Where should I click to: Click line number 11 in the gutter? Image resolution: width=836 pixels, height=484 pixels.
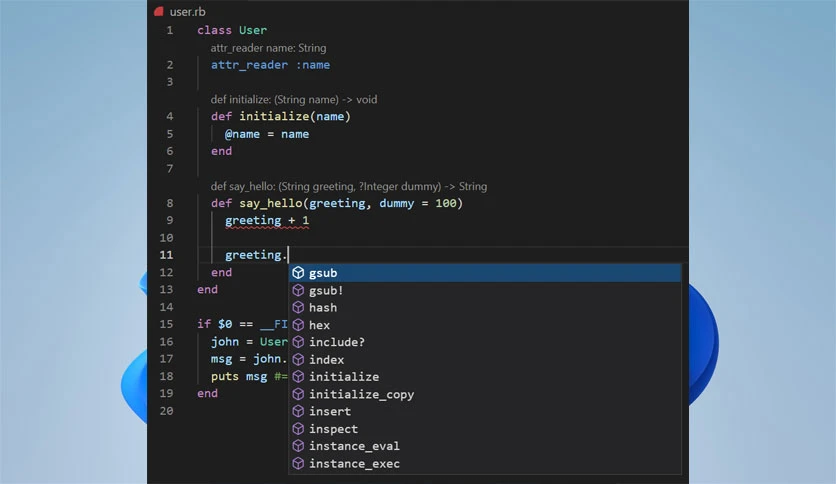click(166, 255)
